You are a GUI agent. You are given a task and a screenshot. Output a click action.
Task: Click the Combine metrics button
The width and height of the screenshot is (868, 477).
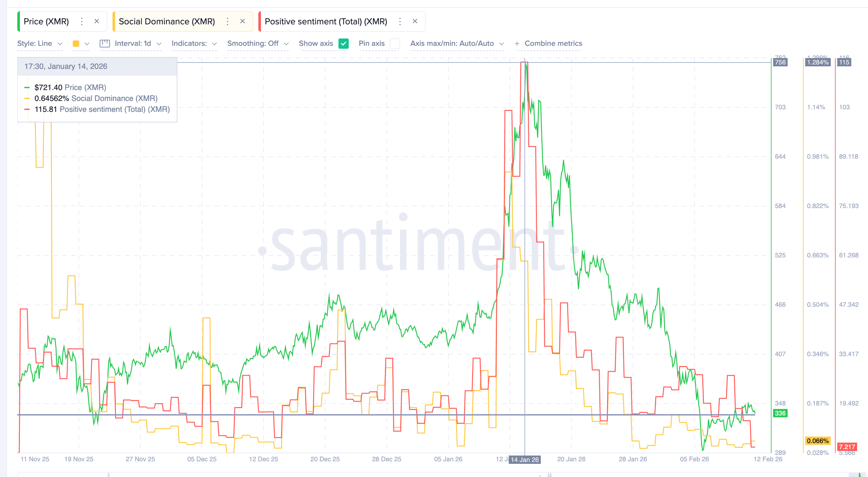tap(553, 44)
